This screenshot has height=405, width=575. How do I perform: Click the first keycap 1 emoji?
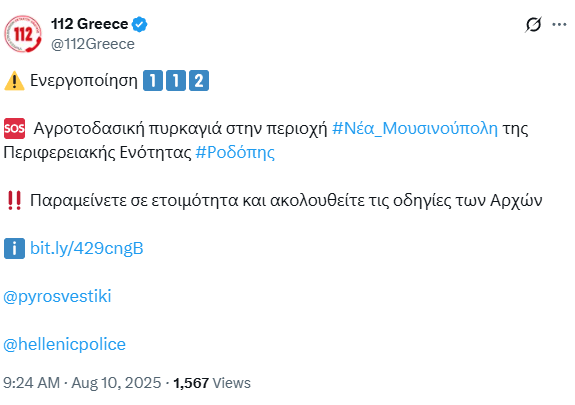point(153,80)
